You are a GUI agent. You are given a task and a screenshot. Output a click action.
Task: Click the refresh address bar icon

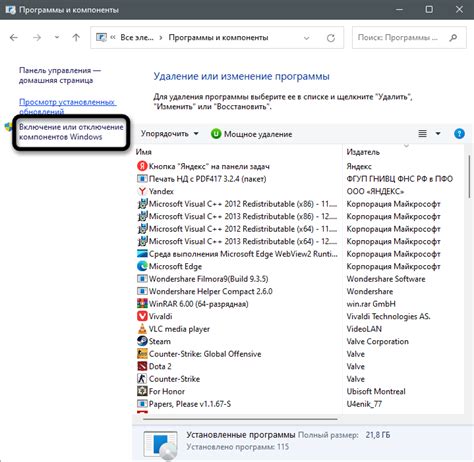[x=331, y=38]
